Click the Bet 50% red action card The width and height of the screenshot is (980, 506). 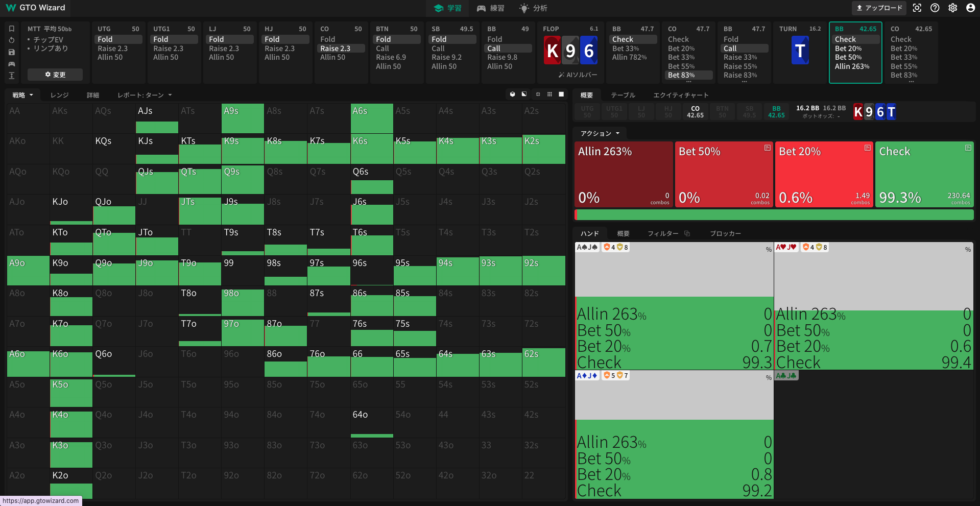point(724,174)
